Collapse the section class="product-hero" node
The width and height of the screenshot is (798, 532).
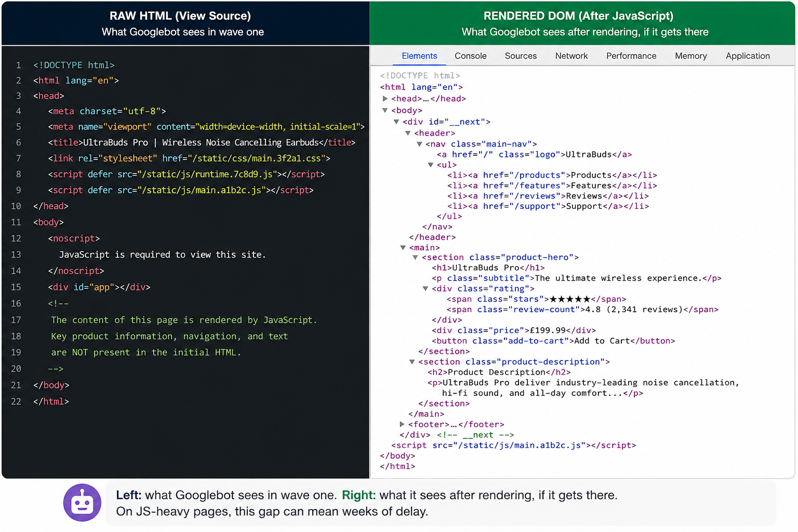[x=415, y=257]
